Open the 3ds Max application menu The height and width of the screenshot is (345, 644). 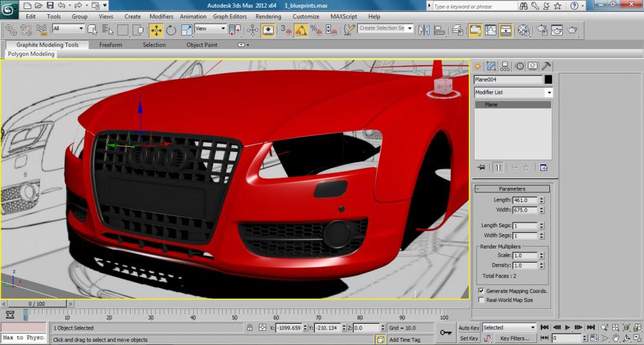[8, 9]
